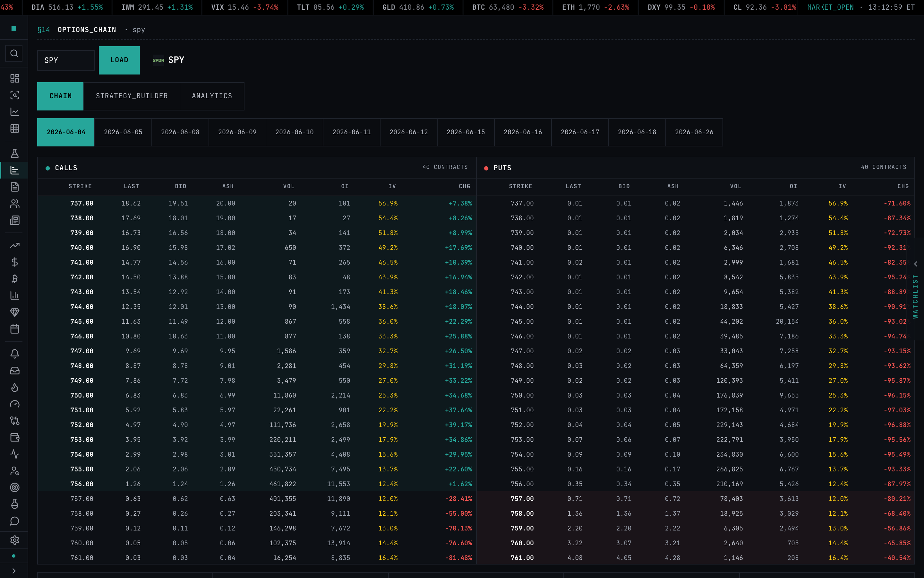The height and width of the screenshot is (578, 924).
Task: Select expiration 2026-06-15
Action: pos(466,132)
